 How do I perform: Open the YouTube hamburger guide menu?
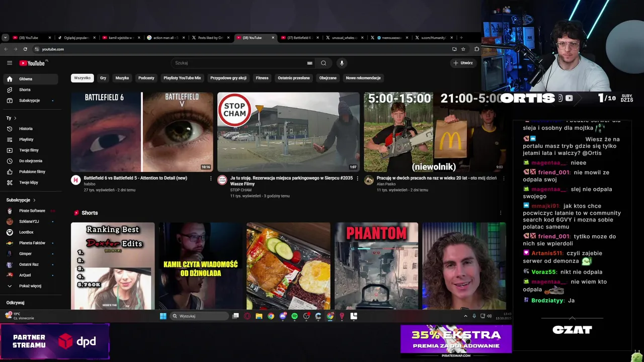(x=10, y=63)
